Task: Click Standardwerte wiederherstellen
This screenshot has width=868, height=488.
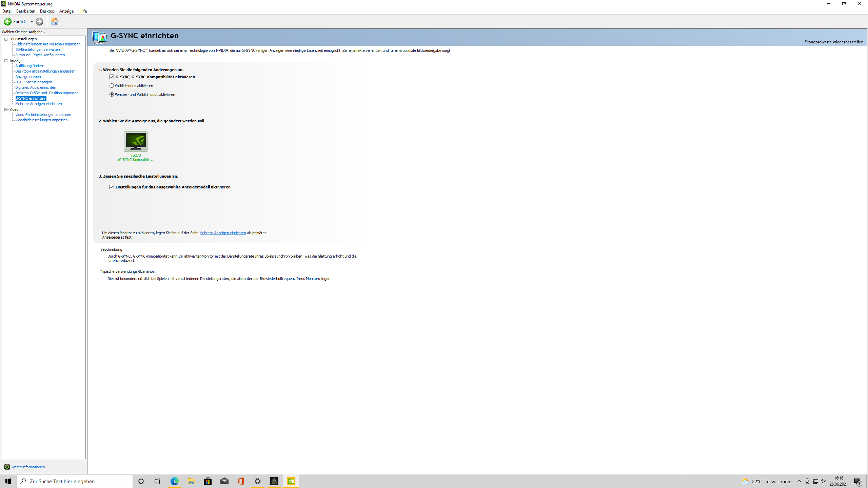Action: 834,42
